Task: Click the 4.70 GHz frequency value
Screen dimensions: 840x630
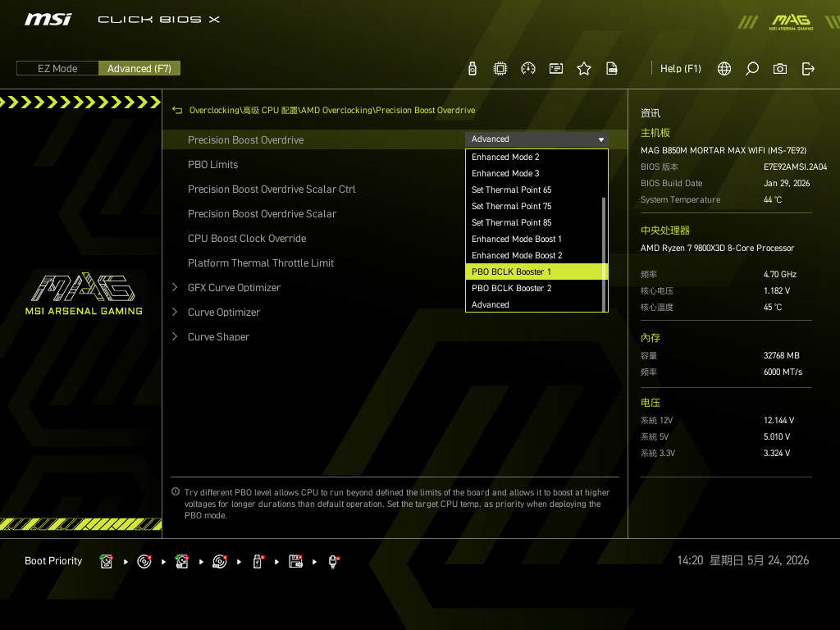Action: click(780, 274)
